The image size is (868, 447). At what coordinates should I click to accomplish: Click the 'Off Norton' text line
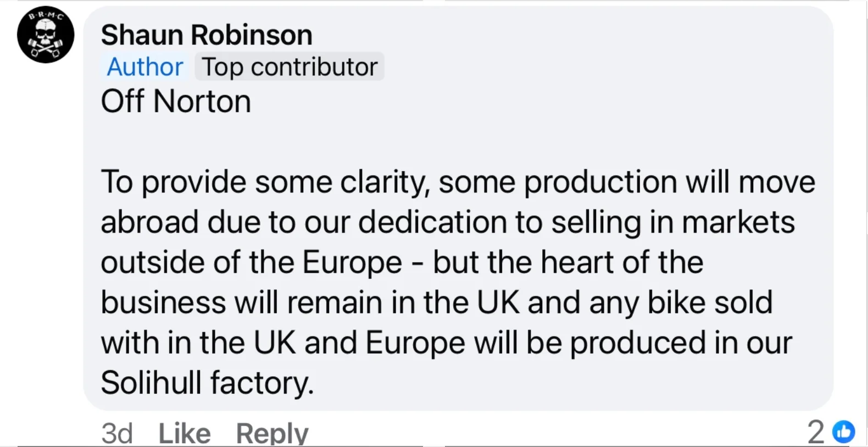(176, 102)
